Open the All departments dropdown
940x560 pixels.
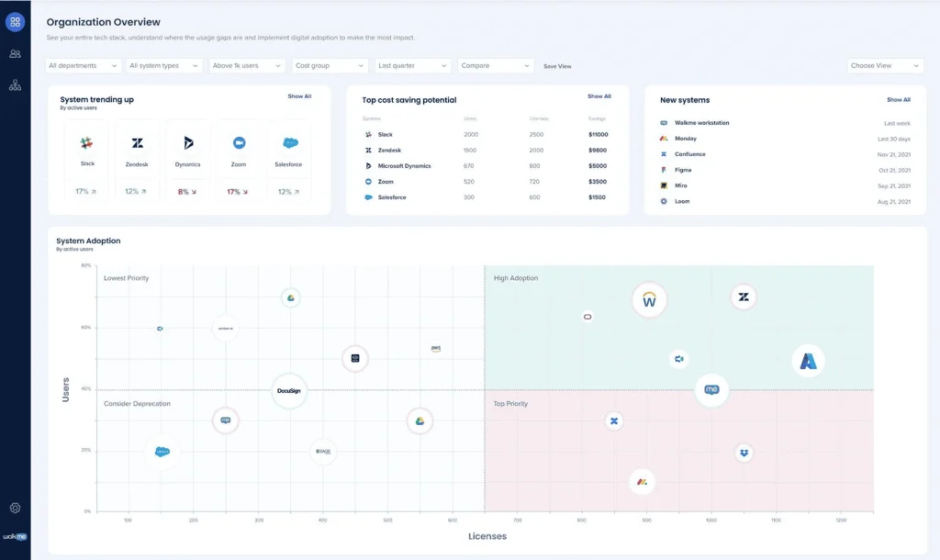81,65
